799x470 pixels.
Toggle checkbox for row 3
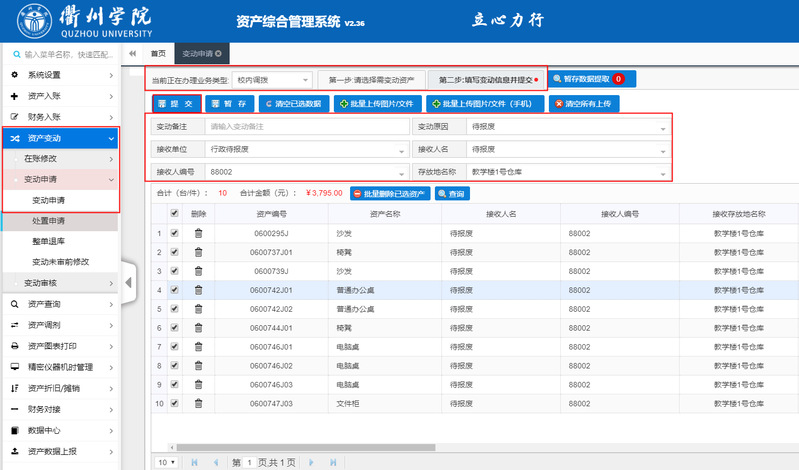(174, 271)
